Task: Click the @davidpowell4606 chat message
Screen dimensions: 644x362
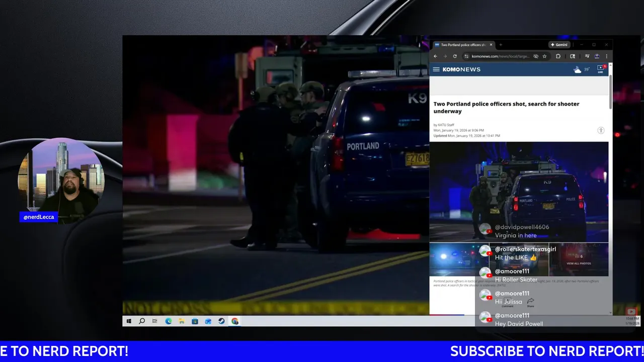Action: click(x=515, y=231)
